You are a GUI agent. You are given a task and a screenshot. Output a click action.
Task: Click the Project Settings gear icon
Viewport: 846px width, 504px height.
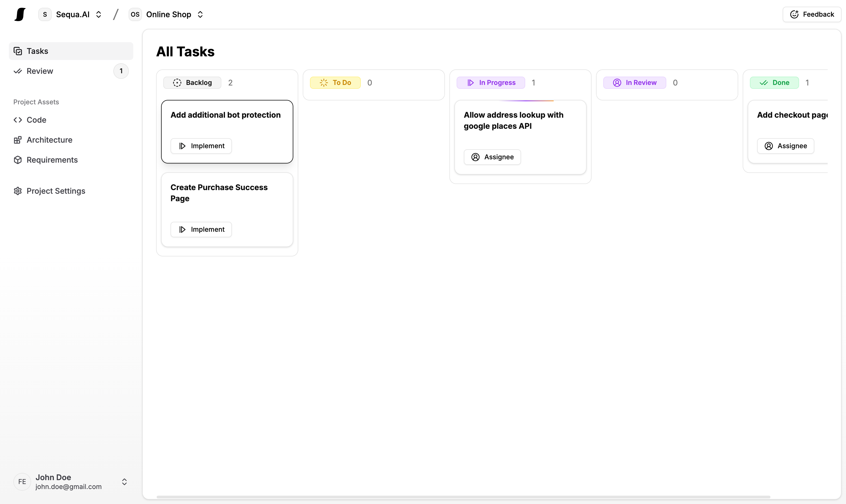click(x=18, y=191)
